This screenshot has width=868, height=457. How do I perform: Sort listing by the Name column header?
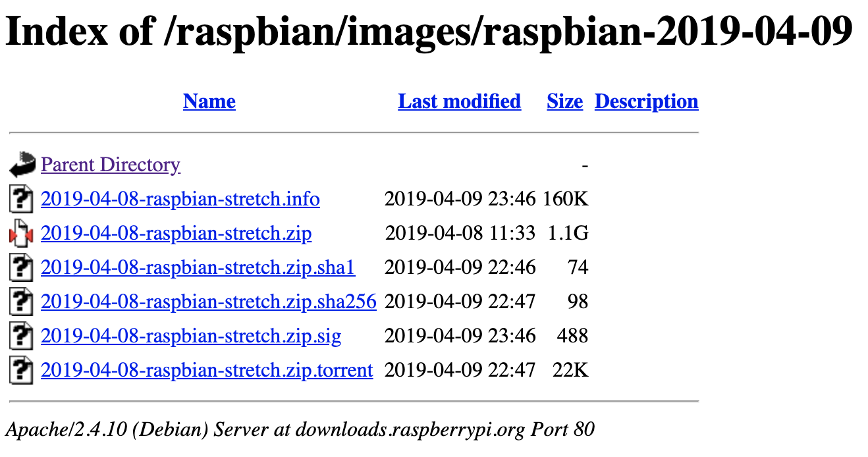point(209,101)
